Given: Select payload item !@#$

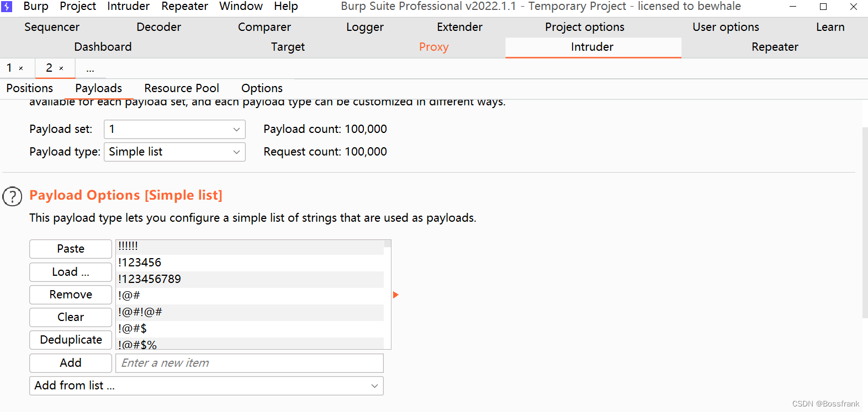Looking at the screenshot, I should point(250,329).
